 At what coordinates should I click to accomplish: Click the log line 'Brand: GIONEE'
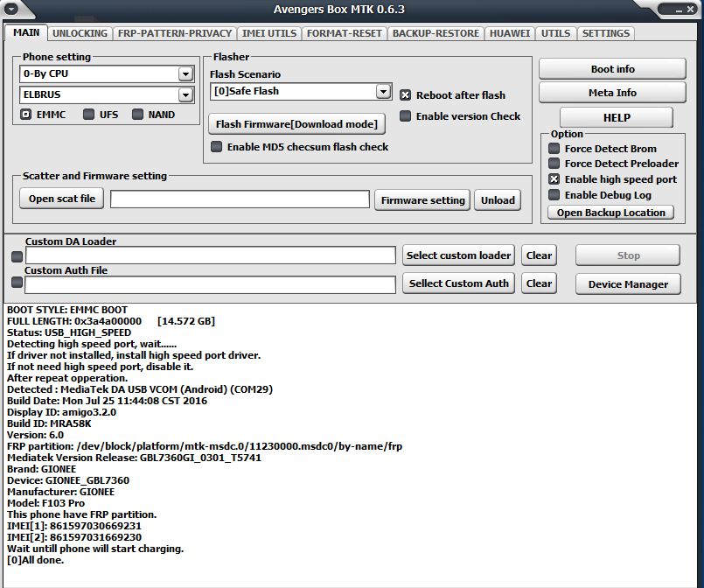[41, 469]
